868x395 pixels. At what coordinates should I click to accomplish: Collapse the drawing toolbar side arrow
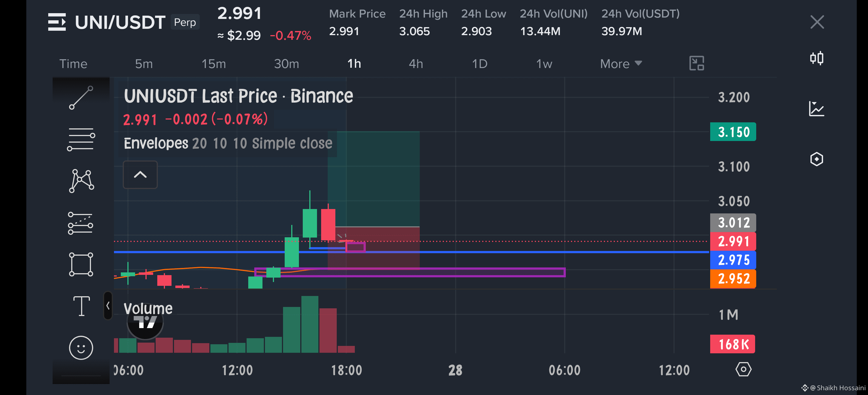click(108, 306)
